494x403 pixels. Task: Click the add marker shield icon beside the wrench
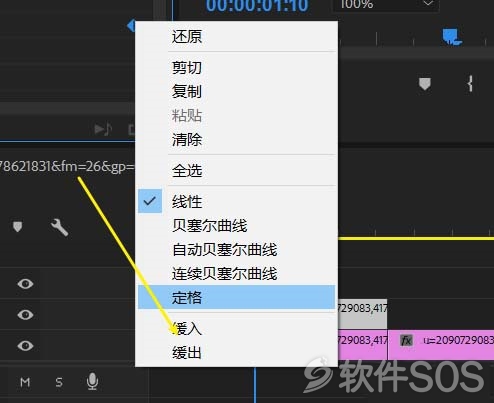click(x=17, y=227)
